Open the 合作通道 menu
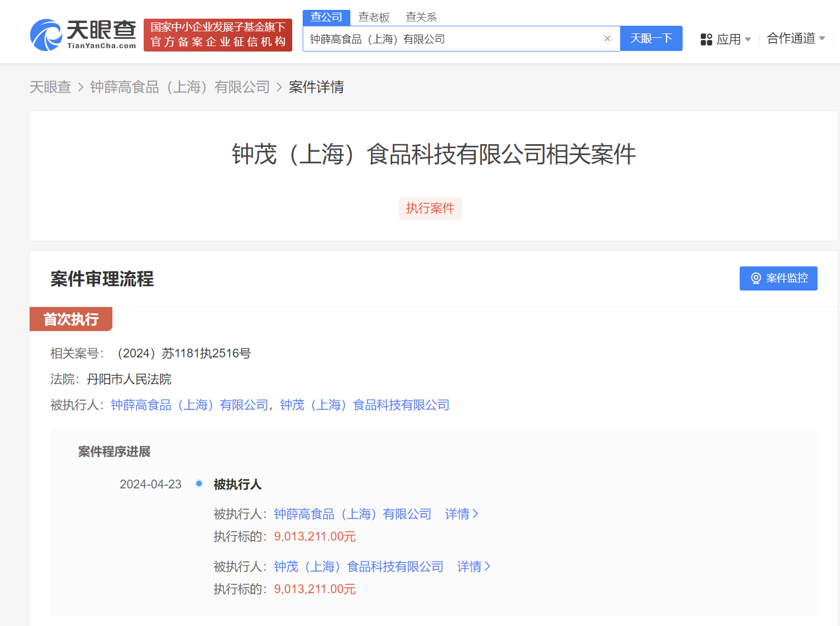 [796, 38]
